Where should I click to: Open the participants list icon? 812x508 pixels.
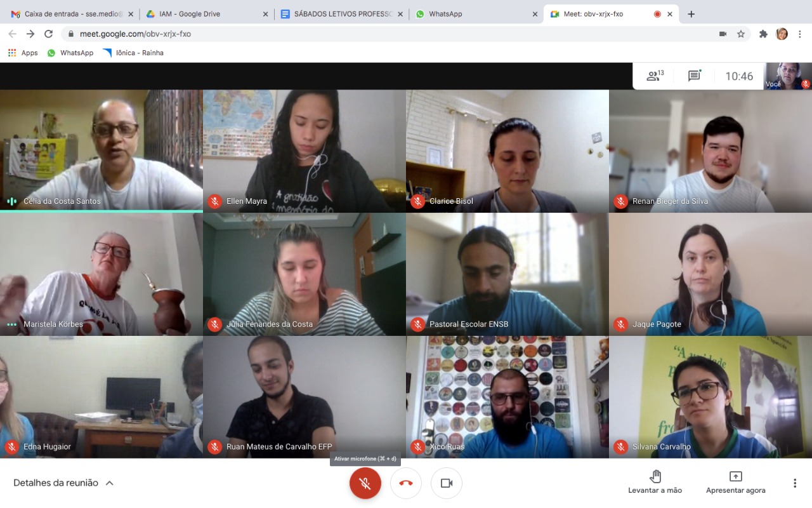655,76
